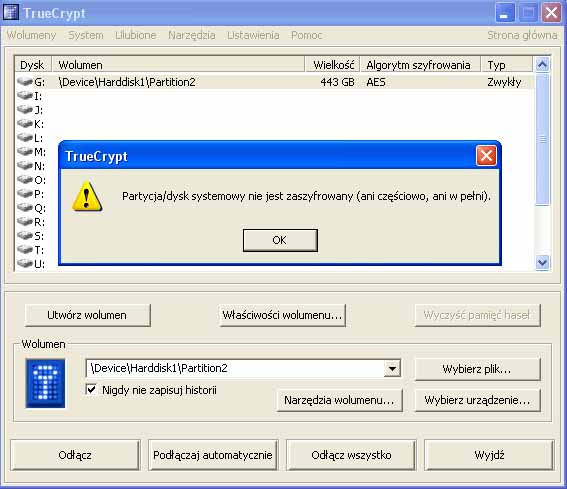Click the Typ column header
Screen dimensions: 567x489
pyautogui.click(x=507, y=65)
